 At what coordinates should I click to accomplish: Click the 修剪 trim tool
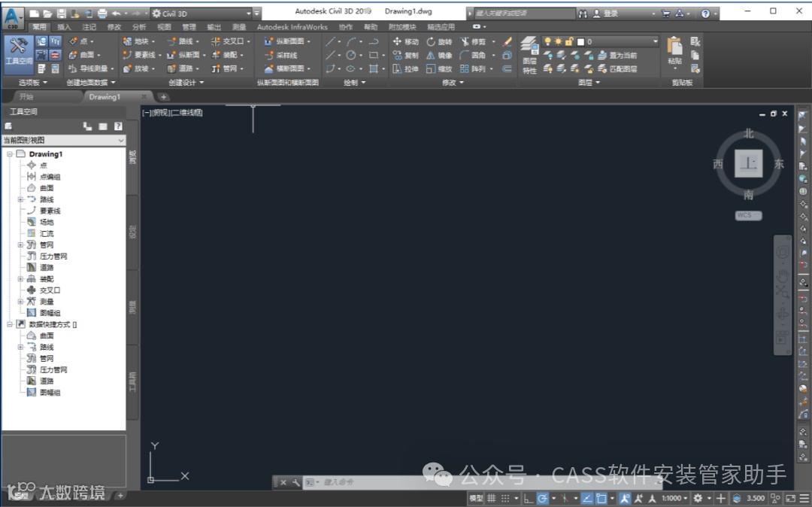click(x=473, y=41)
